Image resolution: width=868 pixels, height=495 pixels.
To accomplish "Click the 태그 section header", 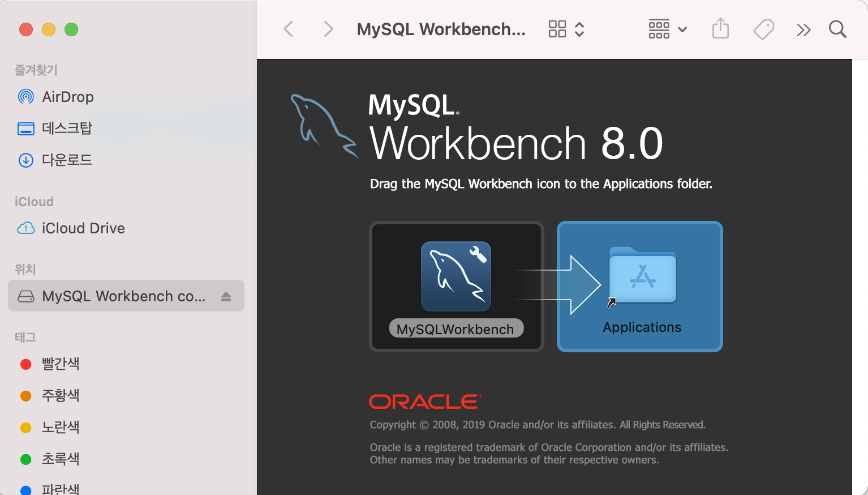I will coord(25,338).
